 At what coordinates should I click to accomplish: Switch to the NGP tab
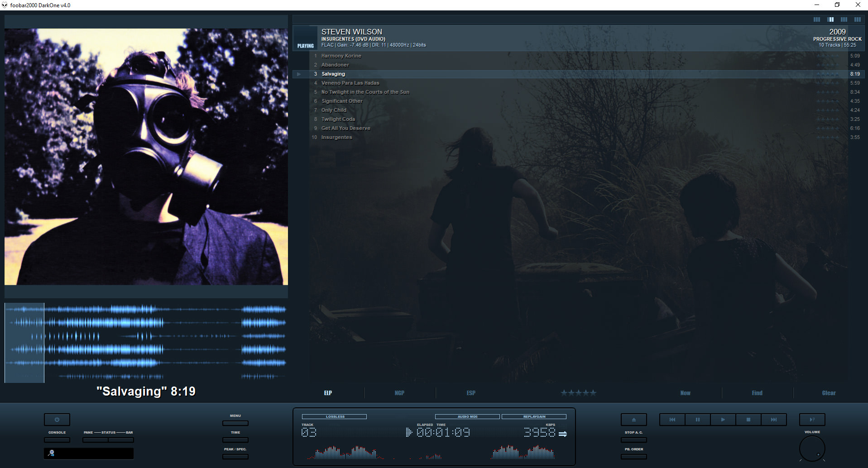click(399, 393)
